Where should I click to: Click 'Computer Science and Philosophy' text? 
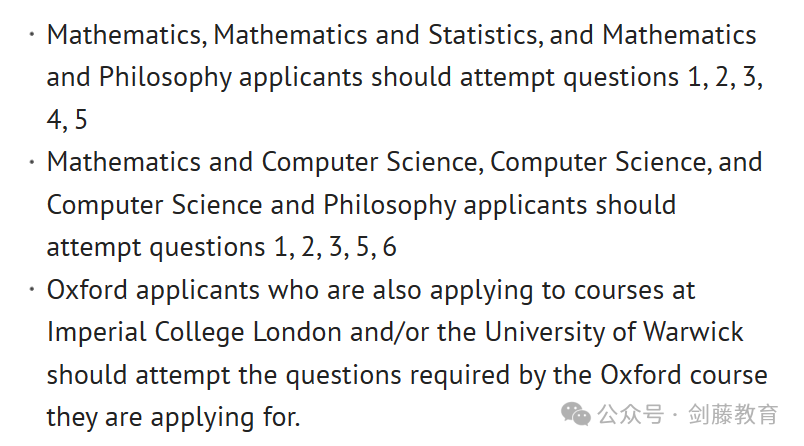pos(251,206)
